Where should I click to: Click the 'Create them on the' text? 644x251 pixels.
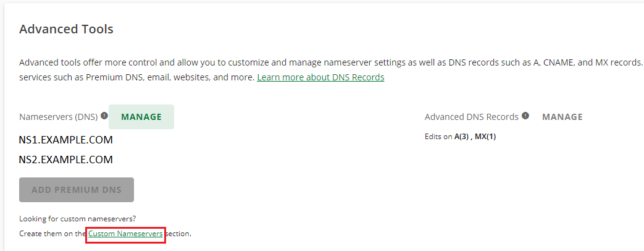coord(52,234)
